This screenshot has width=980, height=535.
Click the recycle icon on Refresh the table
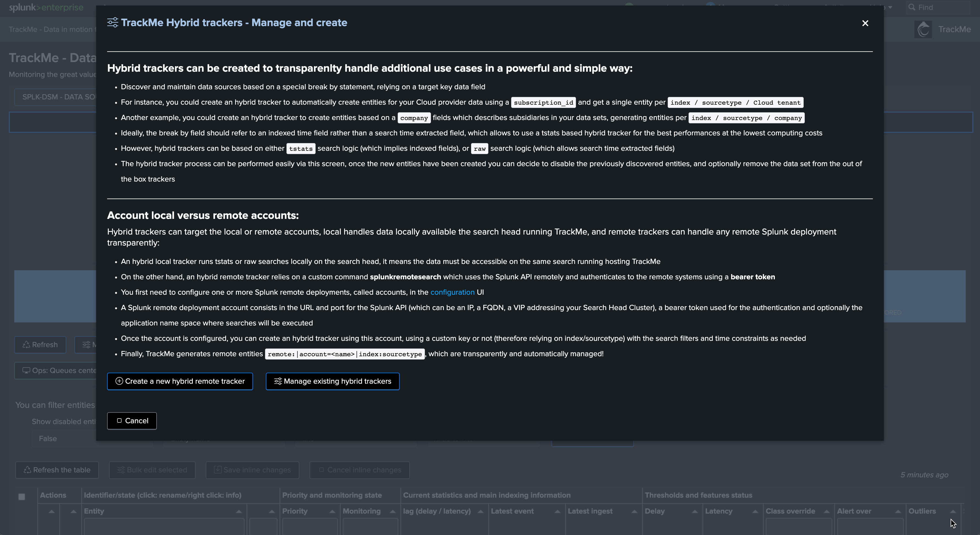pyautogui.click(x=27, y=470)
